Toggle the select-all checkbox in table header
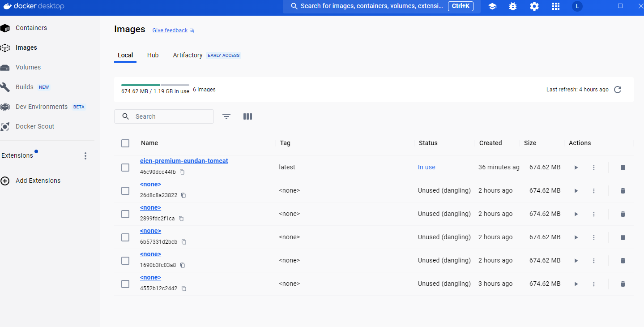This screenshot has width=644, height=327. [x=125, y=143]
